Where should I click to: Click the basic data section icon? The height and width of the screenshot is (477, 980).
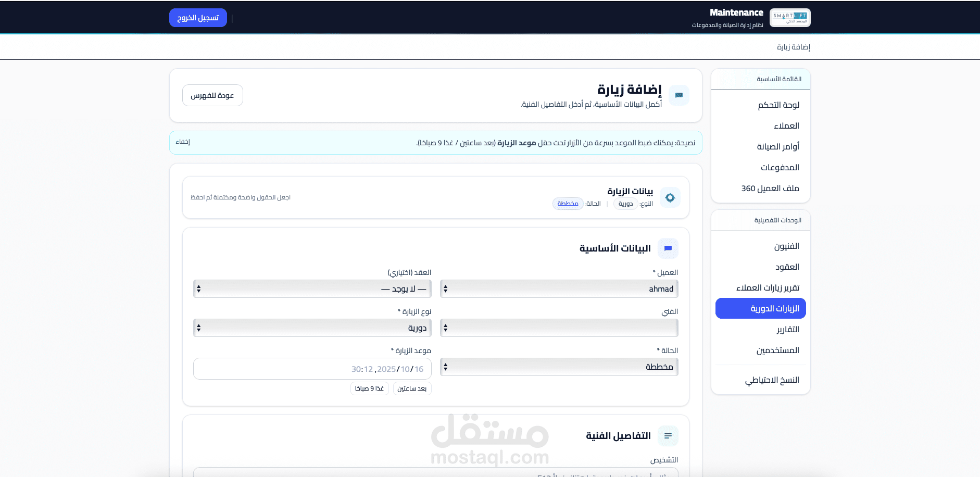coord(668,248)
